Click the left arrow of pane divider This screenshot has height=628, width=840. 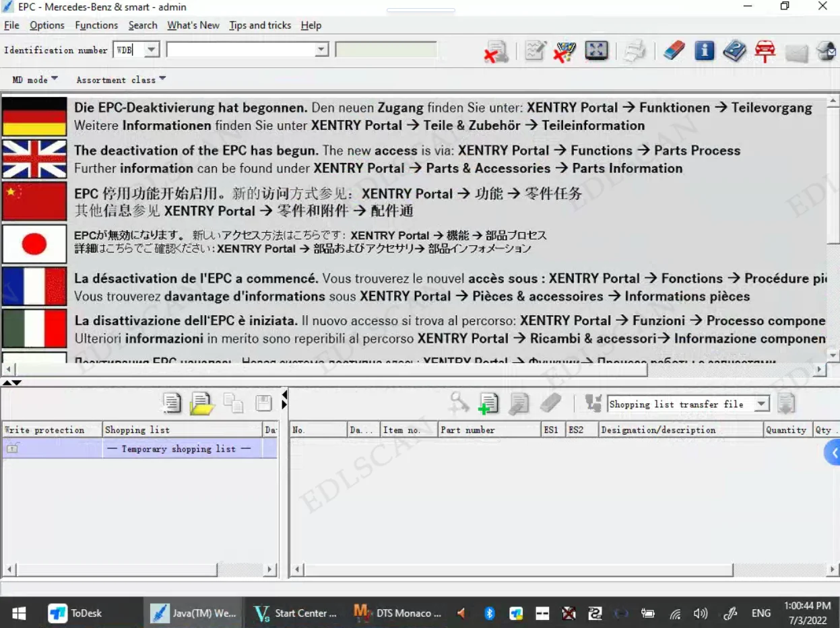(284, 394)
